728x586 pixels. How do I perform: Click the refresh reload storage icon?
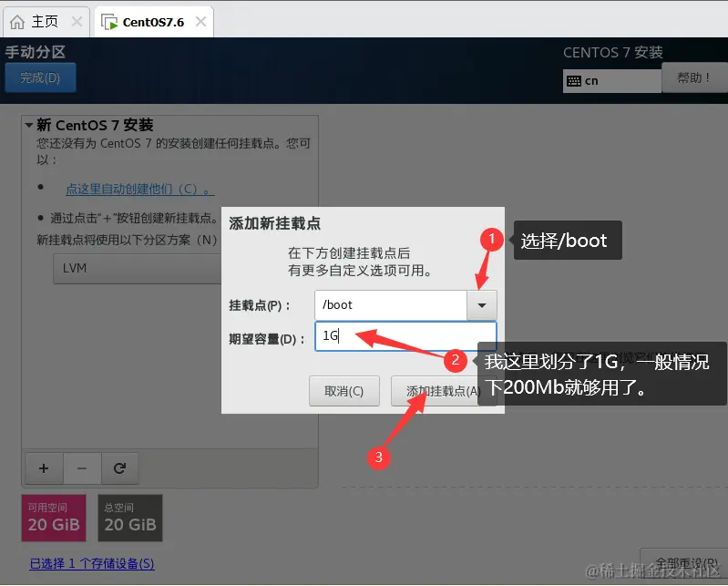click(x=119, y=468)
